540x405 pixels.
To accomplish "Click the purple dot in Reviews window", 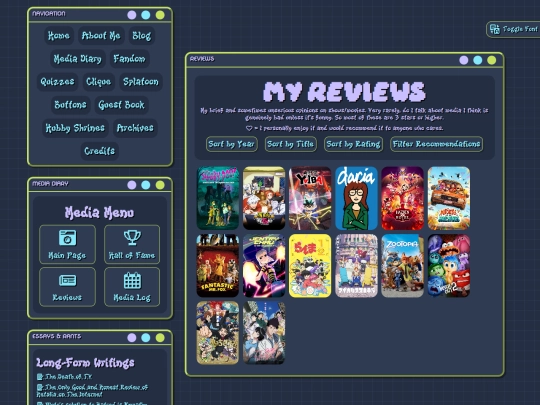I will (464, 60).
